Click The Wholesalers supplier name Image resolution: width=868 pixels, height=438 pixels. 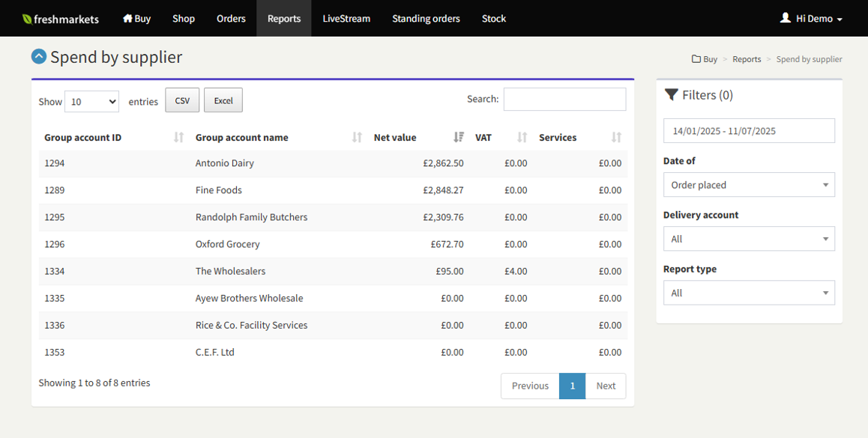point(230,271)
